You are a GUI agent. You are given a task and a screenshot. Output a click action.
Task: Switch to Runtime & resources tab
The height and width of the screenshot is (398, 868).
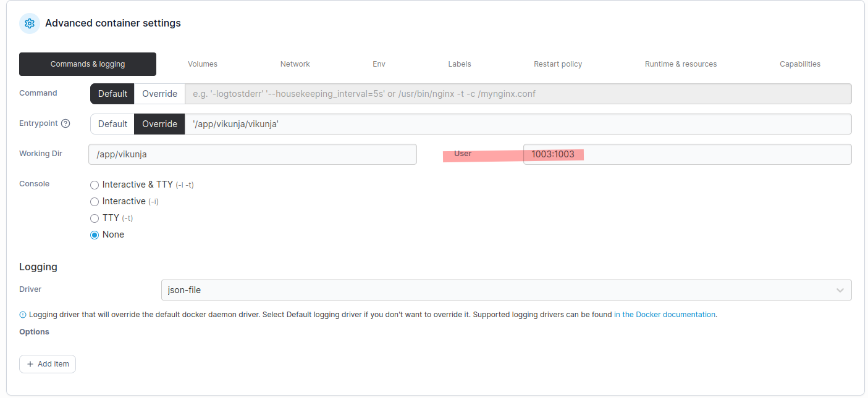[680, 64]
